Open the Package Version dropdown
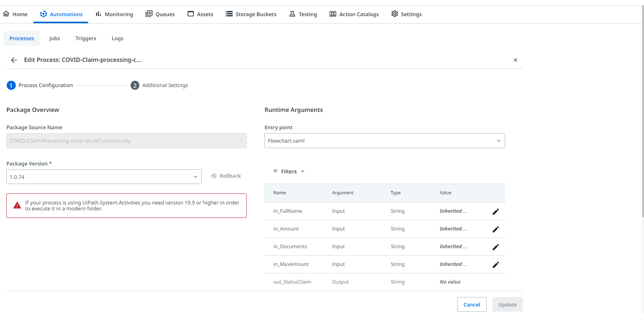The height and width of the screenshot is (314, 644). tap(104, 177)
